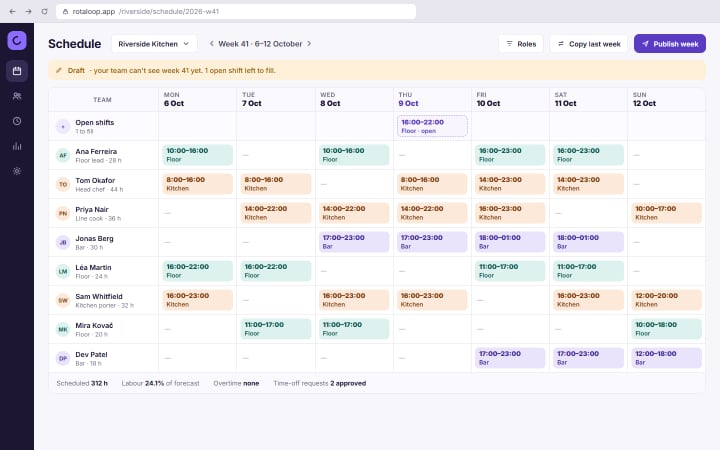Click the browser address bar
Viewport: 720px width, 450px height.
(x=236, y=11)
